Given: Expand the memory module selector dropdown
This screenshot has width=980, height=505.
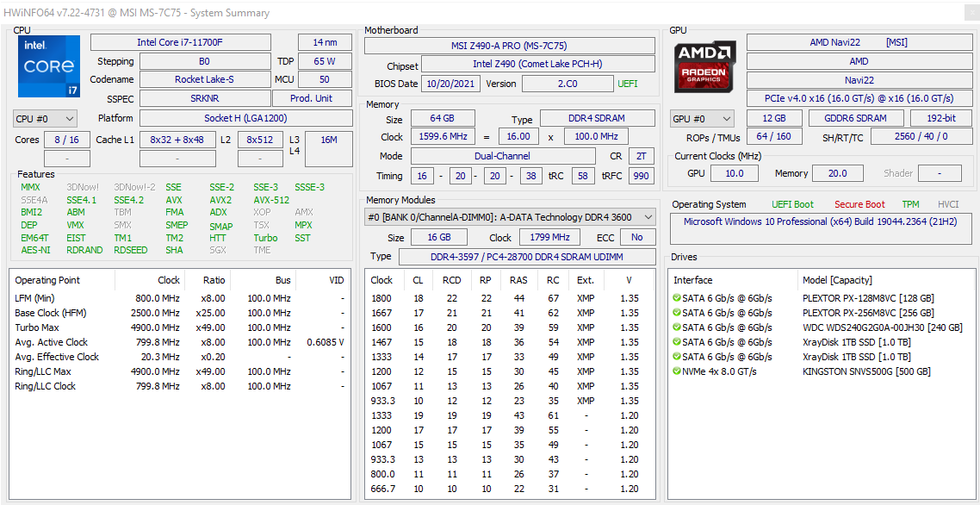Looking at the screenshot, I should point(509,217).
